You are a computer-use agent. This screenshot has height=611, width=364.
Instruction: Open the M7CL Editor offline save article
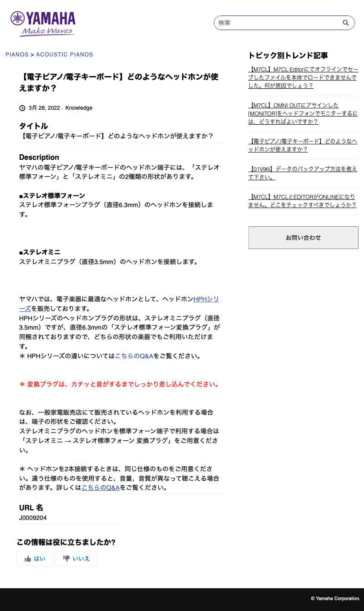[303, 77]
